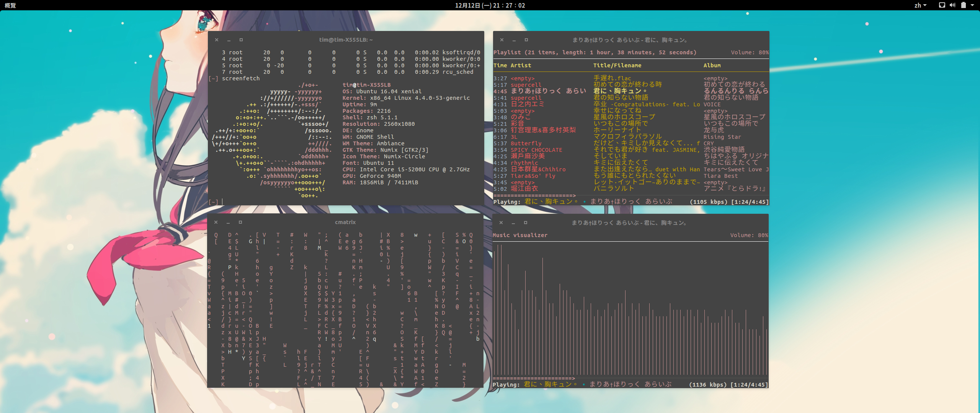Select the 初めての恋が終わる時 track
The height and width of the screenshot is (413, 980).
point(631,85)
